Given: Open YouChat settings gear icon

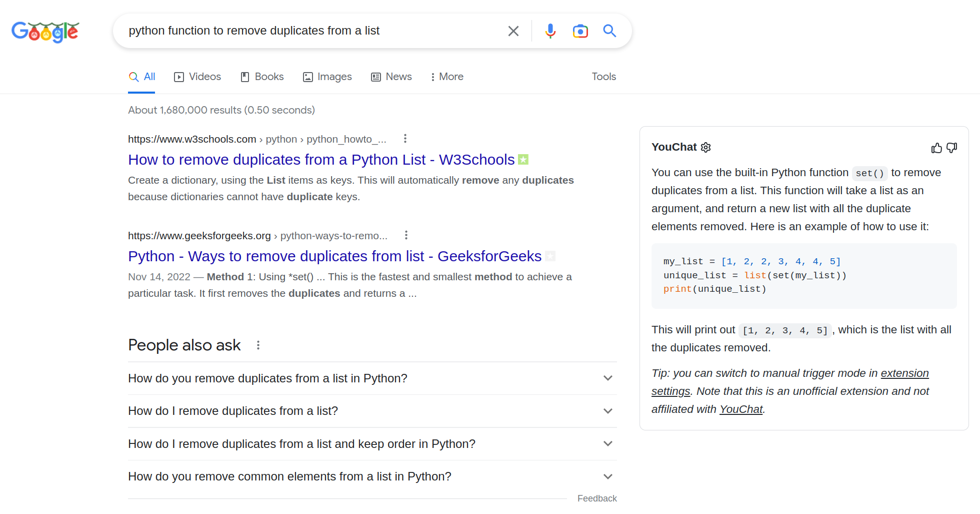Looking at the screenshot, I should coord(706,147).
